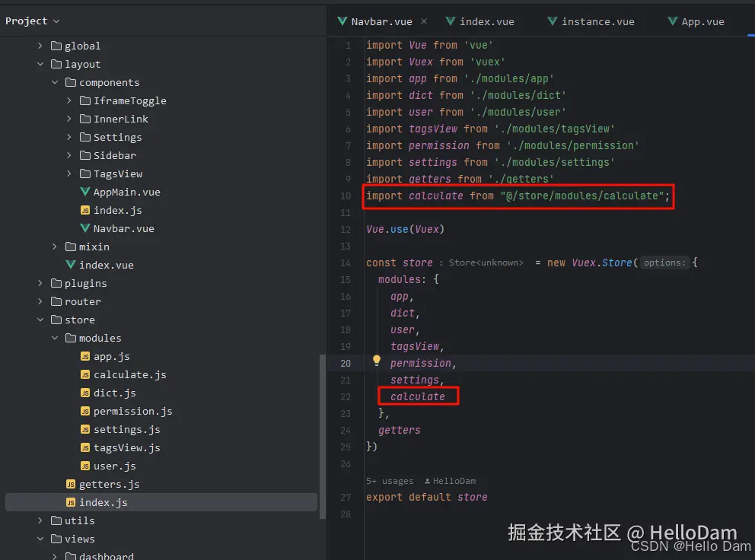Image resolution: width=755 pixels, height=560 pixels.
Task: Click the JS icon beside dict.js
Action: 85,393
